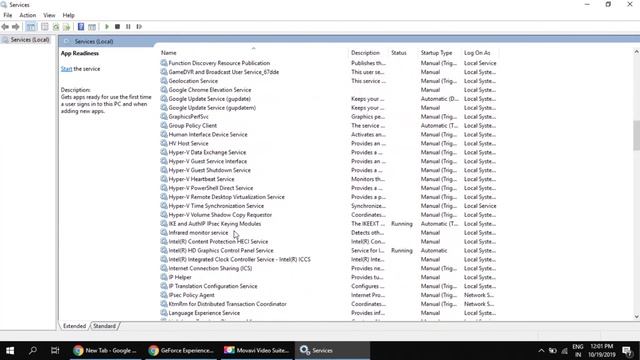Switch to the Standard tab
This screenshot has width=640, height=360.
[x=104, y=326]
